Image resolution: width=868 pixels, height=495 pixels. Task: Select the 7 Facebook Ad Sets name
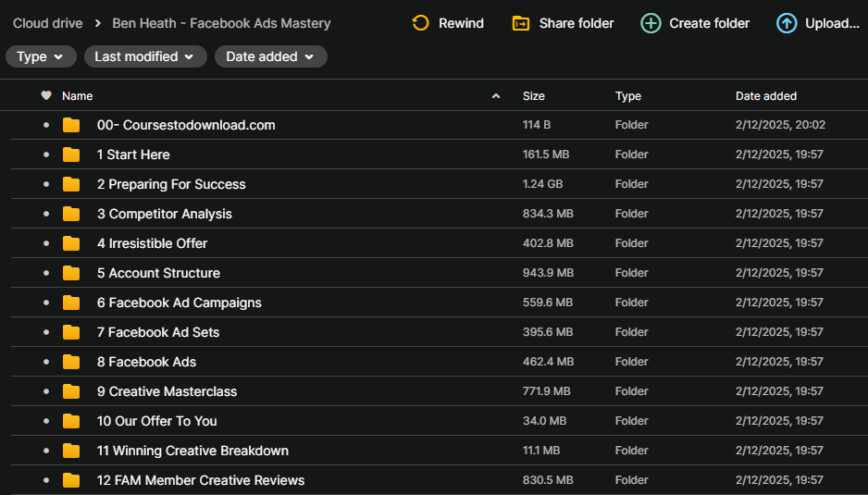click(158, 332)
